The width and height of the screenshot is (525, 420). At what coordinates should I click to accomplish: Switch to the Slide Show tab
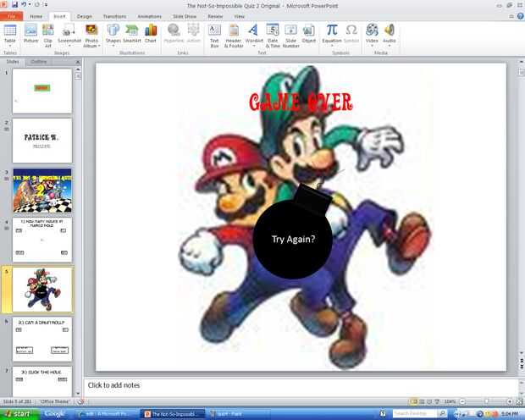coord(185,16)
